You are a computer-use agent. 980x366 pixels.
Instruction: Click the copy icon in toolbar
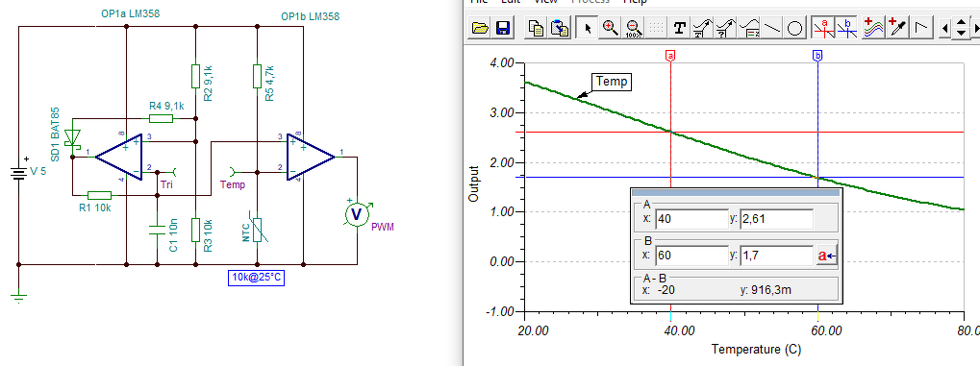pos(537,28)
